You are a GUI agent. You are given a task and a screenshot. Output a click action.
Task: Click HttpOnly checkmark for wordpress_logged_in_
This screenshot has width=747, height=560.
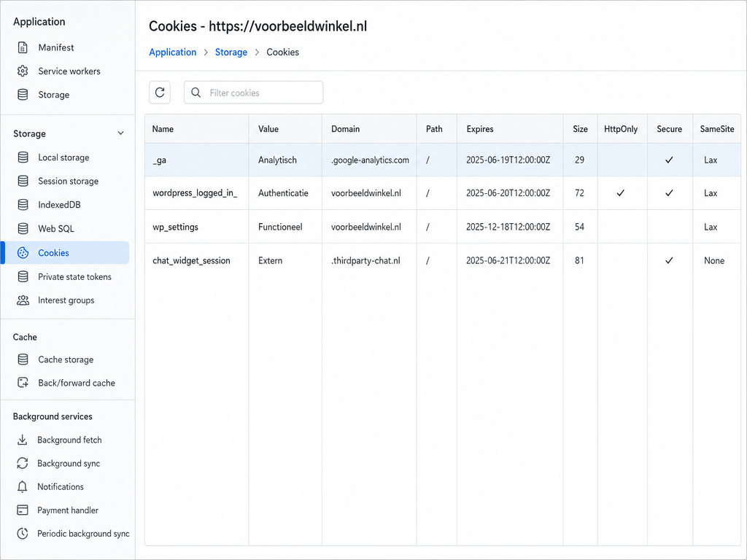[620, 192]
